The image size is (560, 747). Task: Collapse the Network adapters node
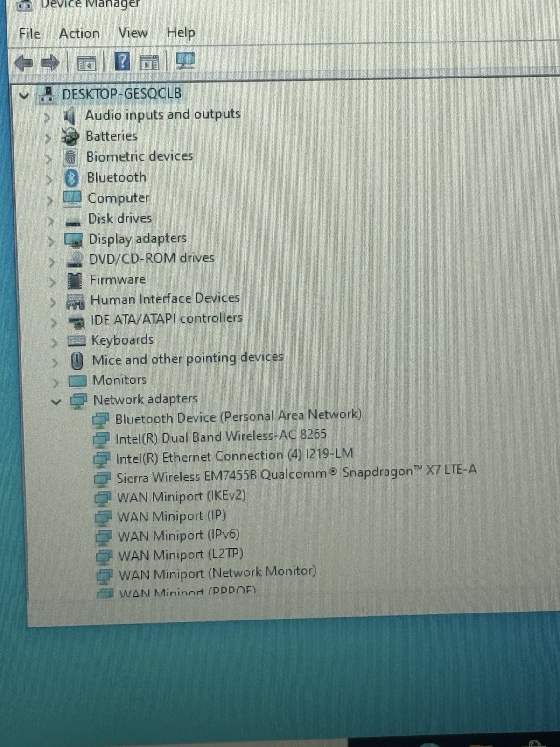[56, 402]
